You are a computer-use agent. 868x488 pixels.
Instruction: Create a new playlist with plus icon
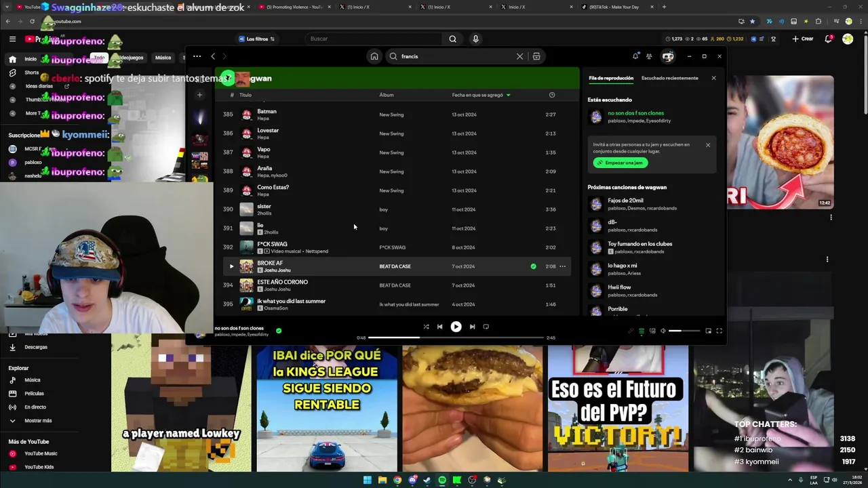point(199,95)
